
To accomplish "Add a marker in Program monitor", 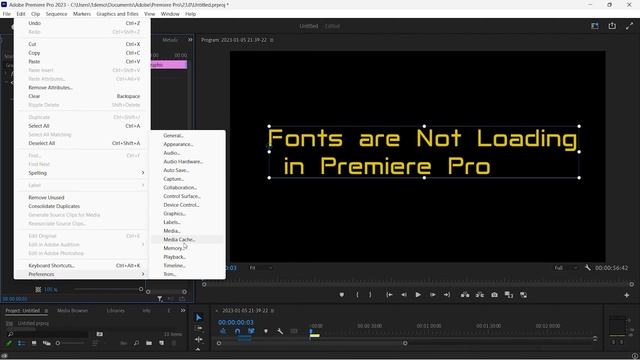I will (x=342, y=295).
